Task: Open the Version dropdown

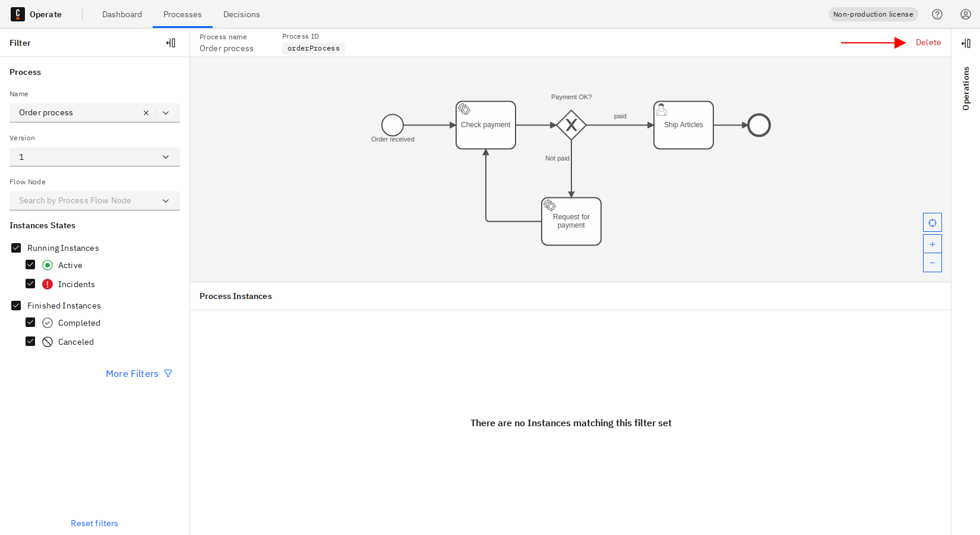Action: coord(94,157)
